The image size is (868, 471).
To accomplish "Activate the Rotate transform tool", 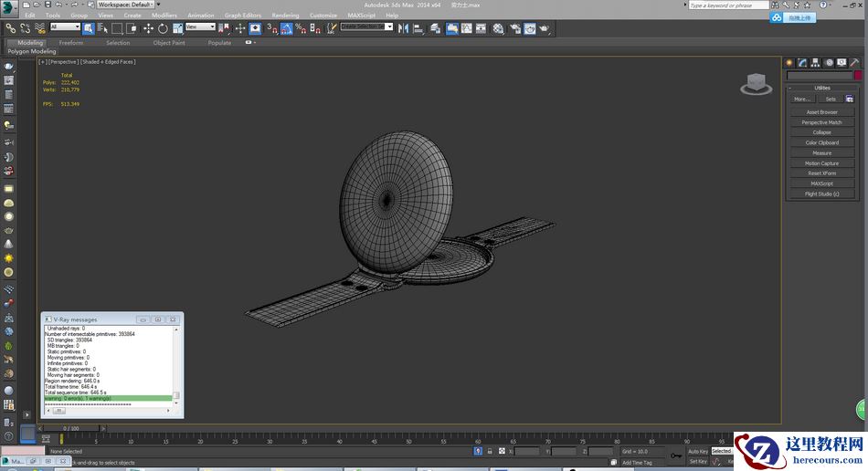I will pyautogui.click(x=163, y=28).
